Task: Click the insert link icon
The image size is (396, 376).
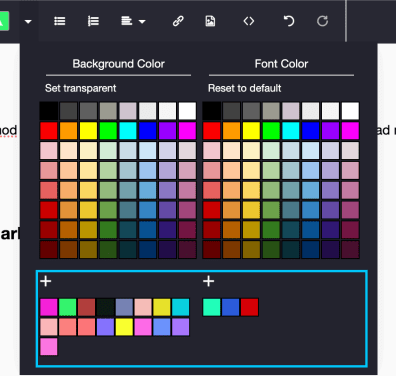Action: [x=178, y=21]
